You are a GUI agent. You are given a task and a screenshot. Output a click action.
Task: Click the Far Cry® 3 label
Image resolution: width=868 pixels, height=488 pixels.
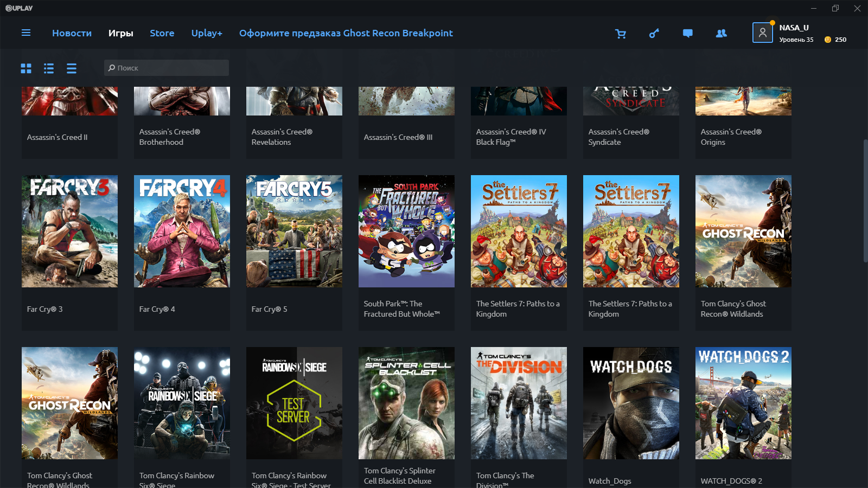click(45, 309)
